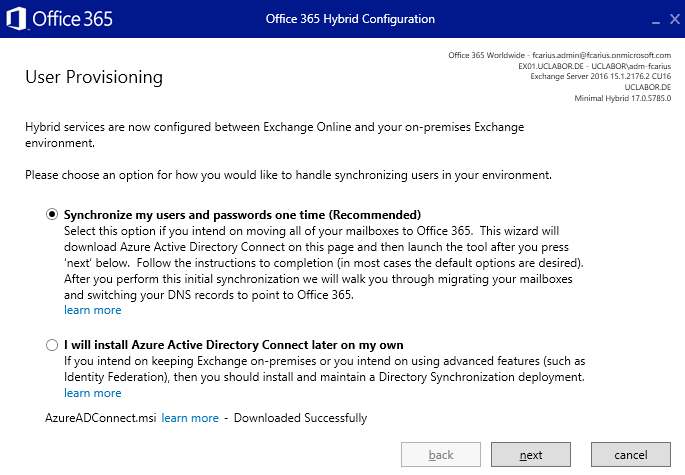Image resolution: width=685 pixels, height=475 pixels.
Task: Close the Hybrid Configuration wizard window
Action: click(x=675, y=19)
